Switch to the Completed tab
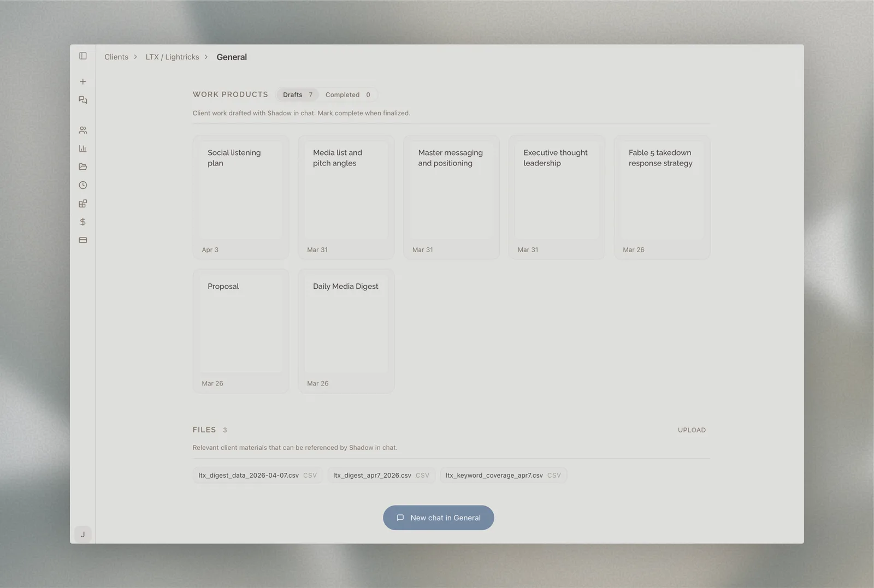 coord(348,94)
